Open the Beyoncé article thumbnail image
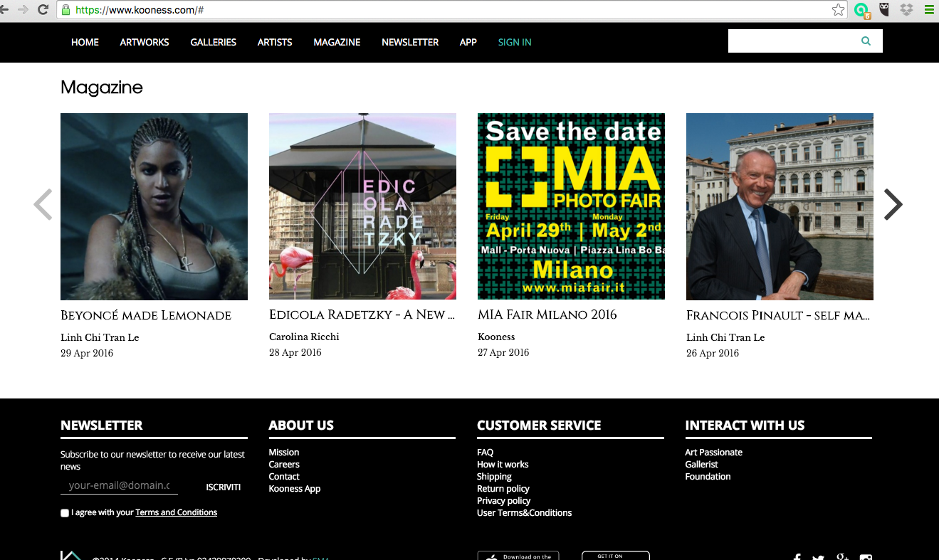The height and width of the screenshot is (560, 939). coord(154,206)
